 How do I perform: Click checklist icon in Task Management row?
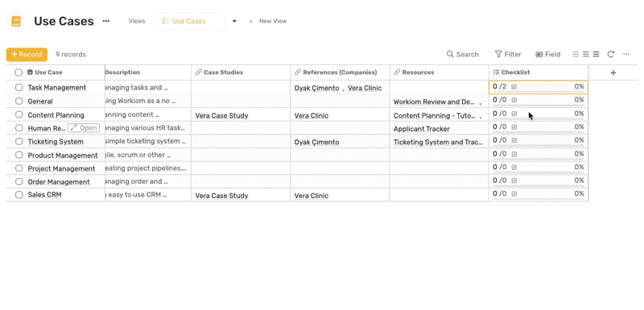tap(514, 87)
